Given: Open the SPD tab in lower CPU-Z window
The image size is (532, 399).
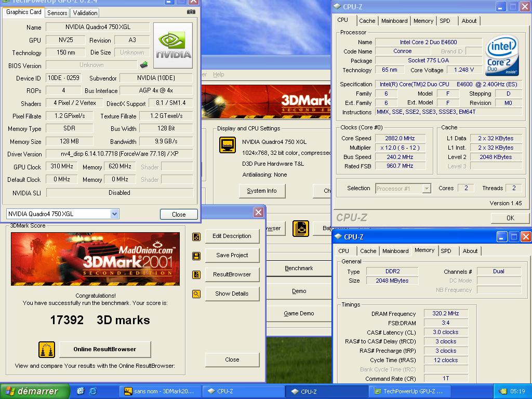Looking at the screenshot, I should pos(446,251).
